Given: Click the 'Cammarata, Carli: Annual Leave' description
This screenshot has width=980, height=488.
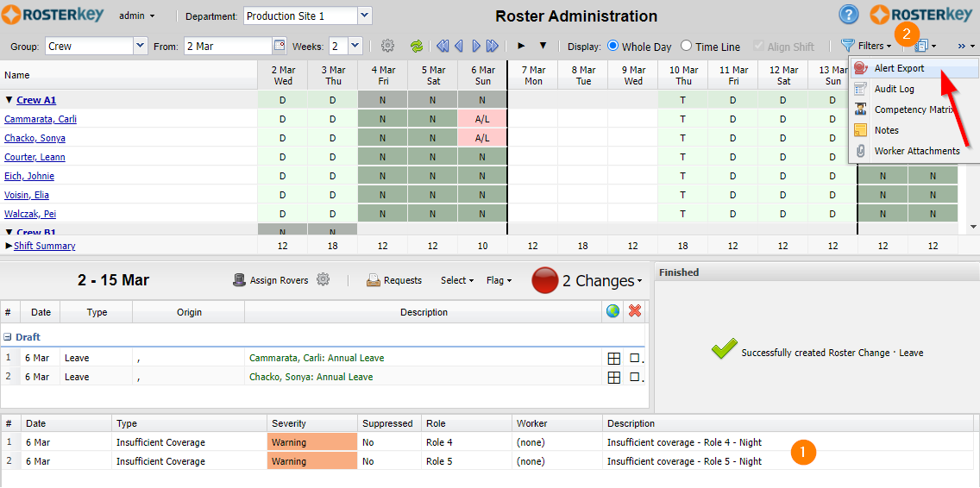Looking at the screenshot, I should [317, 358].
